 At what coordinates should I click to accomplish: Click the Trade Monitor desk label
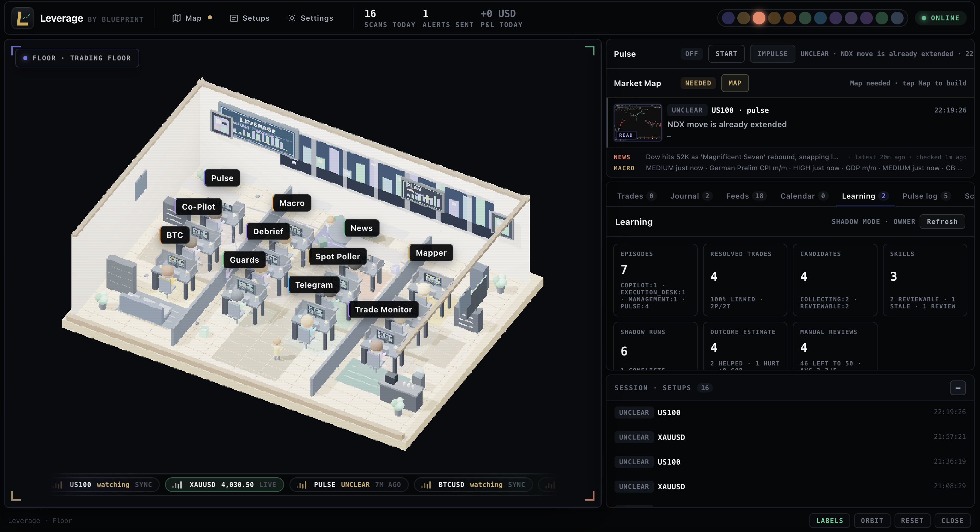383,309
